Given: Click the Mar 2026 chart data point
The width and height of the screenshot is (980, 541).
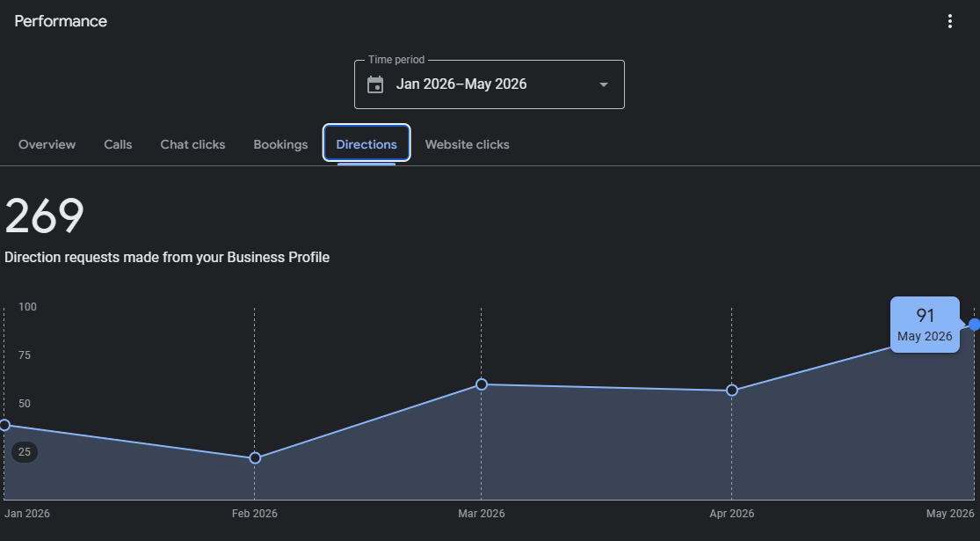Looking at the screenshot, I should pos(482,384).
